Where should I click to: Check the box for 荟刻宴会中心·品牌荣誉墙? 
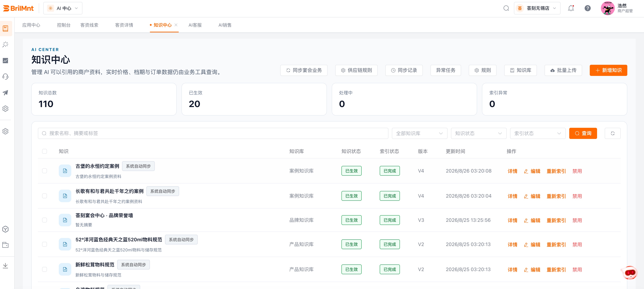[x=45, y=220]
